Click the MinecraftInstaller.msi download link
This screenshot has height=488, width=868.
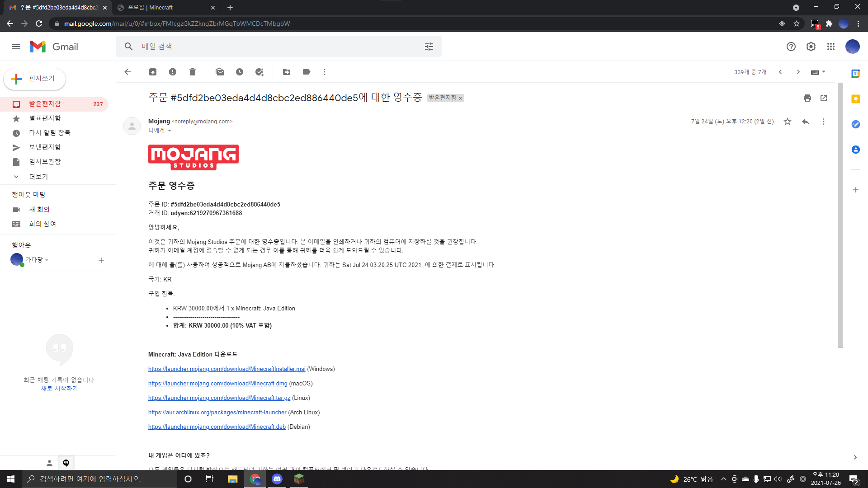(226, 369)
